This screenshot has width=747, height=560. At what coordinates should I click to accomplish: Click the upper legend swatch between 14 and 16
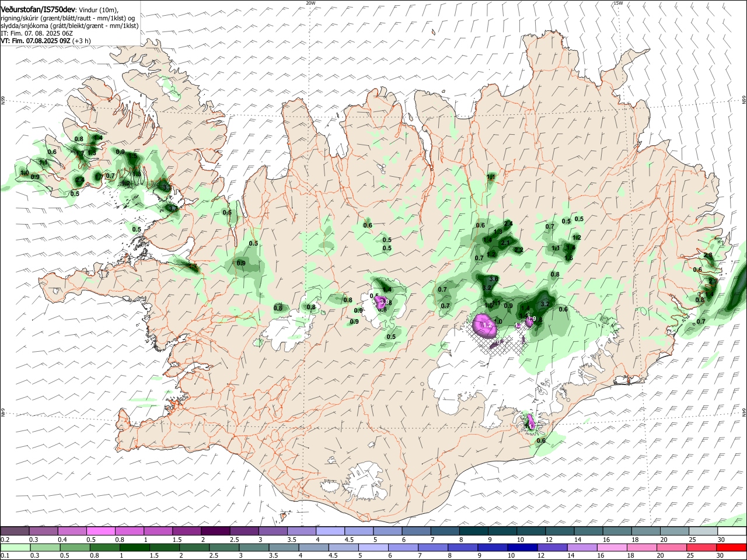588,531
